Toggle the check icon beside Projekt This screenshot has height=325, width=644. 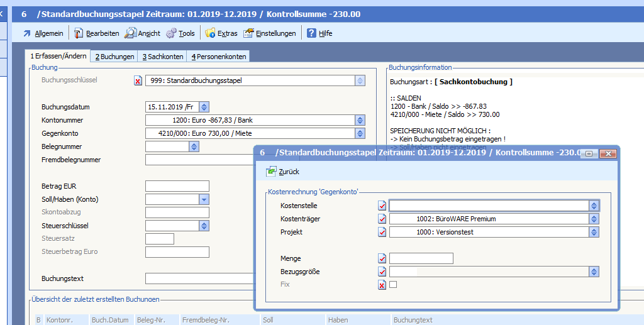(x=382, y=232)
